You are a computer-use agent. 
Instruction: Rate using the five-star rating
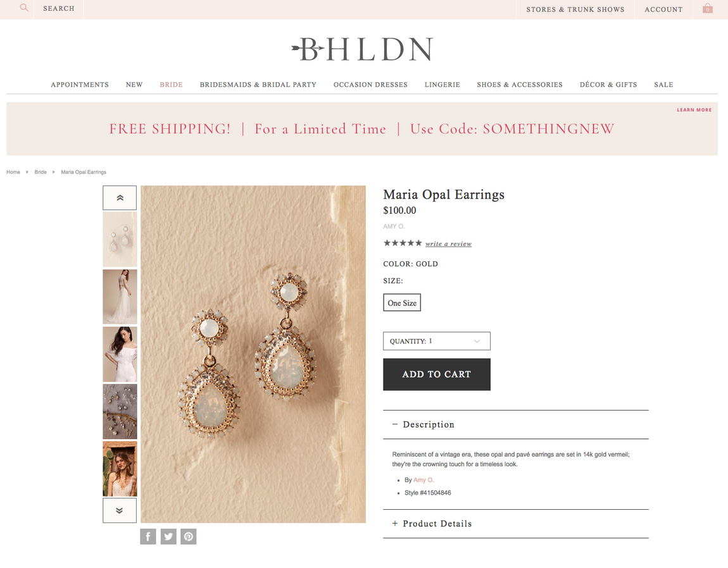click(403, 243)
